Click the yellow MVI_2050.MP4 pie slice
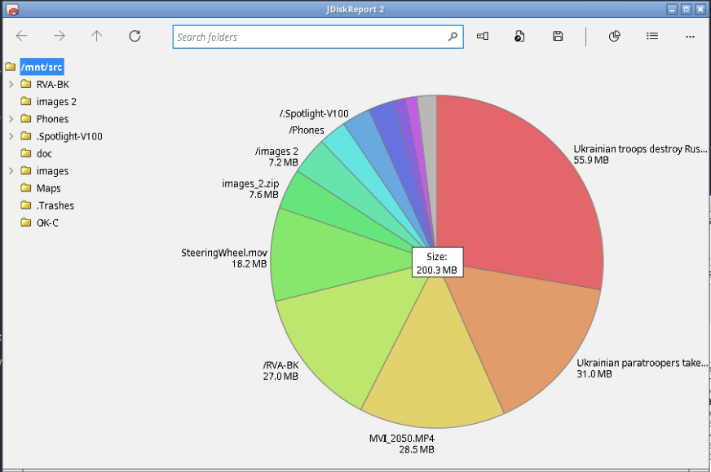 click(x=431, y=363)
